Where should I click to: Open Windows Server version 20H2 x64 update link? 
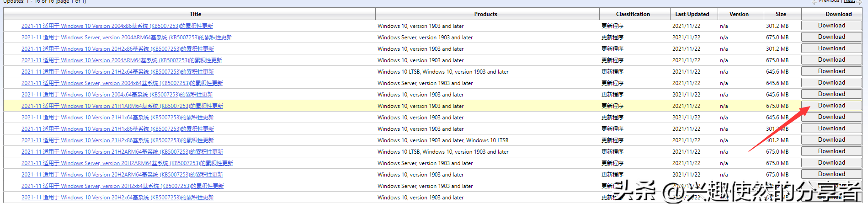point(122,186)
